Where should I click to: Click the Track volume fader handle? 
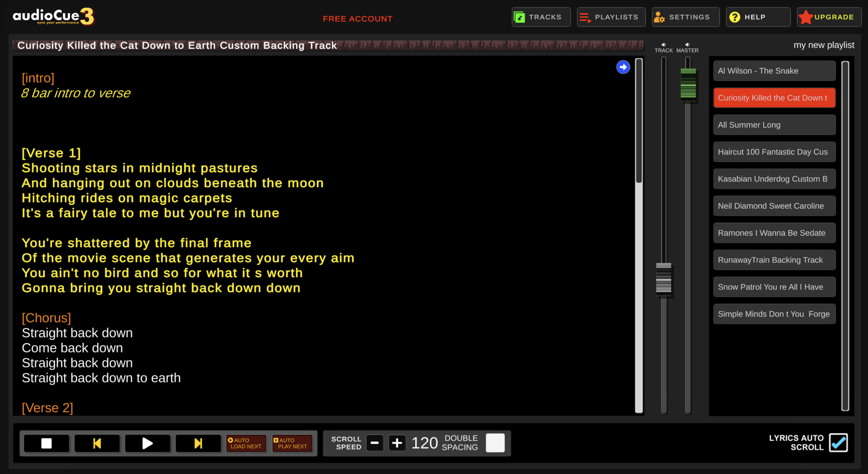[x=664, y=280]
